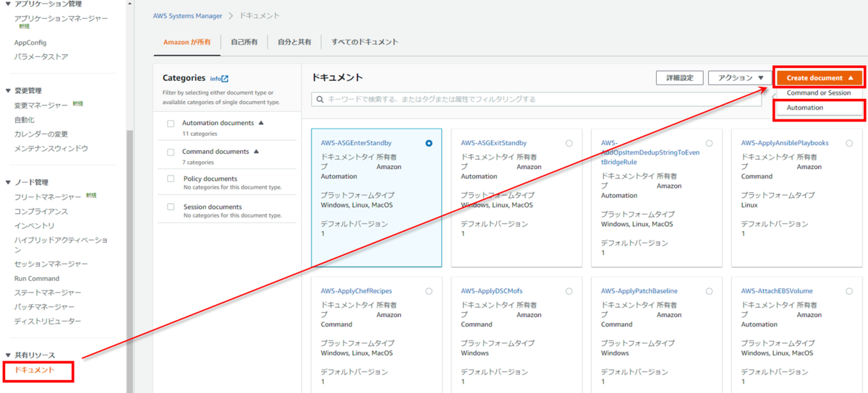
Task: Collapse the Create document dropdown
Action: (820, 77)
